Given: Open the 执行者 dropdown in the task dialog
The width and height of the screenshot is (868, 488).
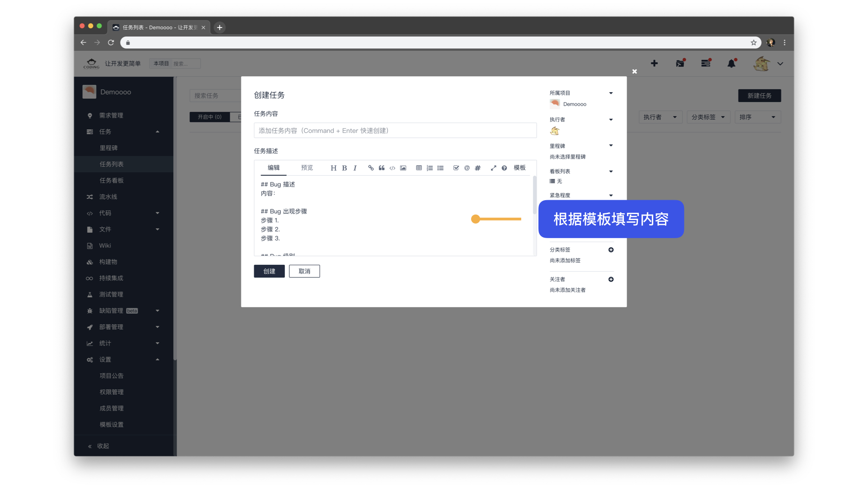Looking at the screenshot, I should tap(611, 120).
